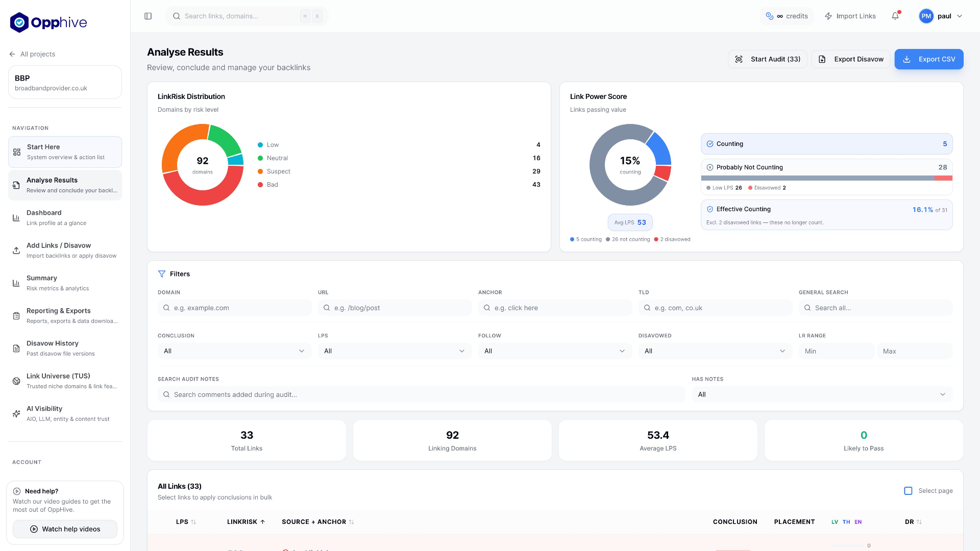The width and height of the screenshot is (980, 551).
Task: Go to Add Links / Disavow
Action: (65, 251)
